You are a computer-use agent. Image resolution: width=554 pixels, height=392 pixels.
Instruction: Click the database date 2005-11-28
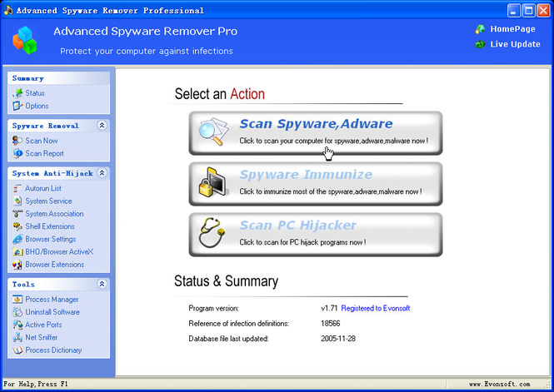338,339
